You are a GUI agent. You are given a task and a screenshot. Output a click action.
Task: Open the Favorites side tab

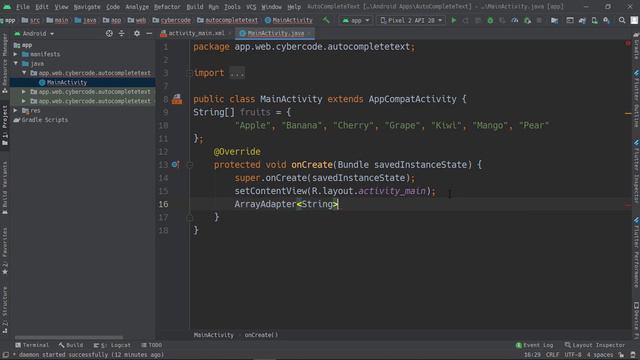(4, 251)
